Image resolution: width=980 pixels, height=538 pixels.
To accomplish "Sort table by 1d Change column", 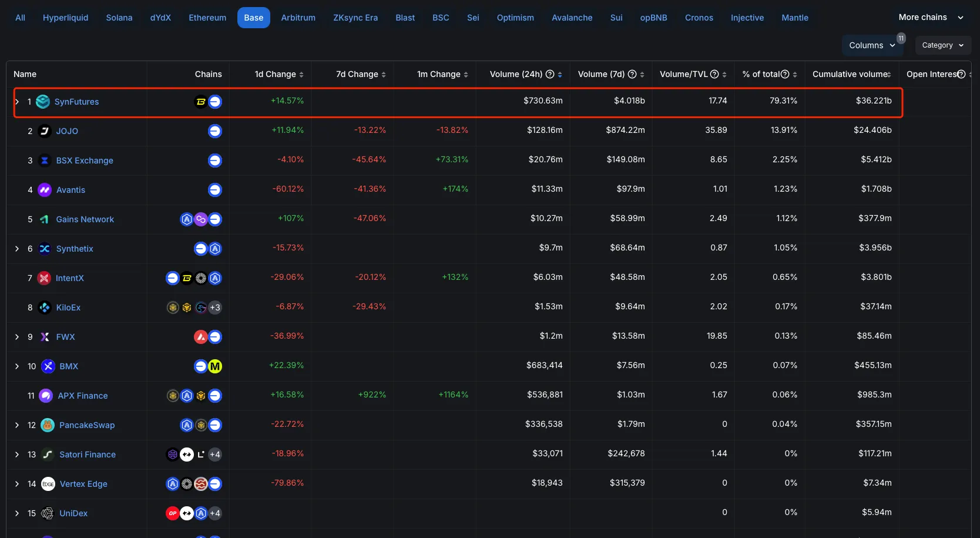I will point(279,74).
